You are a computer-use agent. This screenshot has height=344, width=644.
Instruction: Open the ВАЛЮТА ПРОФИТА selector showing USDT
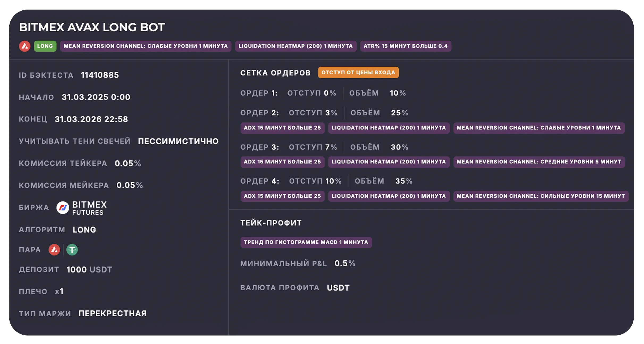coord(338,287)
